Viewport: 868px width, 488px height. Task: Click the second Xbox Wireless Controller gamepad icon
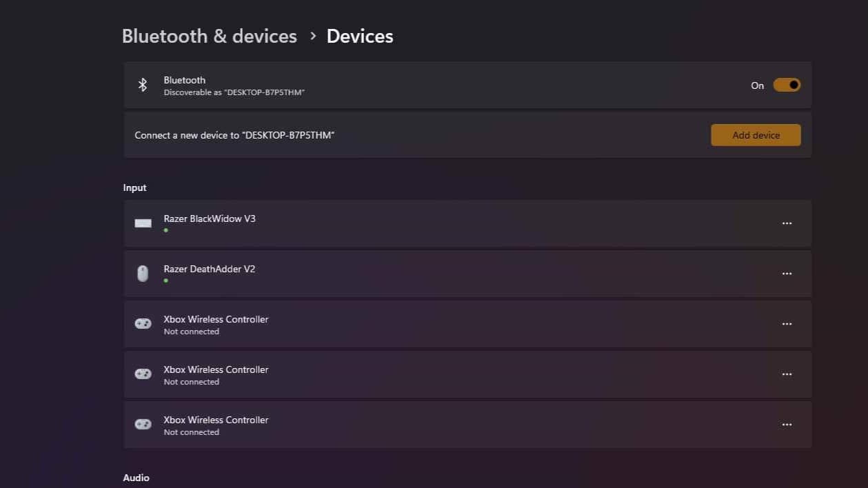coord(143,374)
